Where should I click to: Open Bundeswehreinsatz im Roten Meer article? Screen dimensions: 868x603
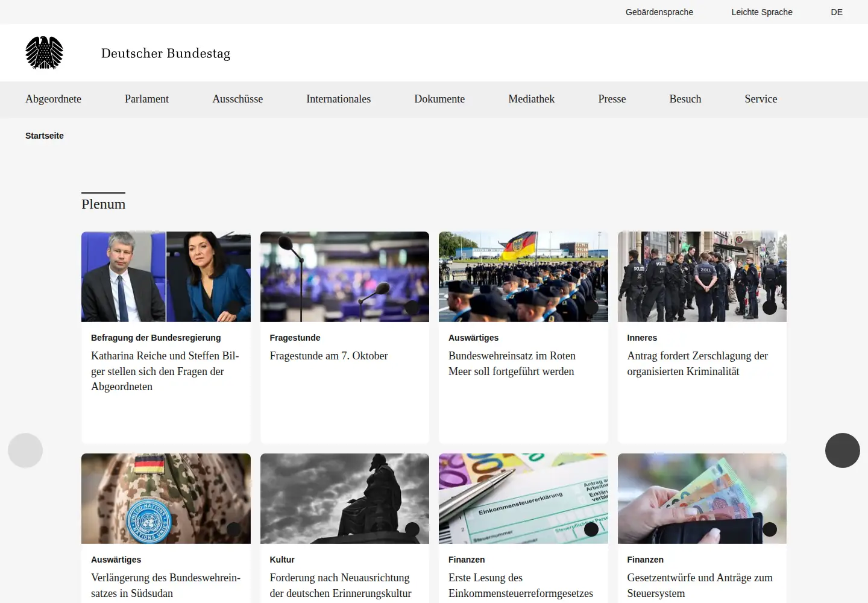512,364
